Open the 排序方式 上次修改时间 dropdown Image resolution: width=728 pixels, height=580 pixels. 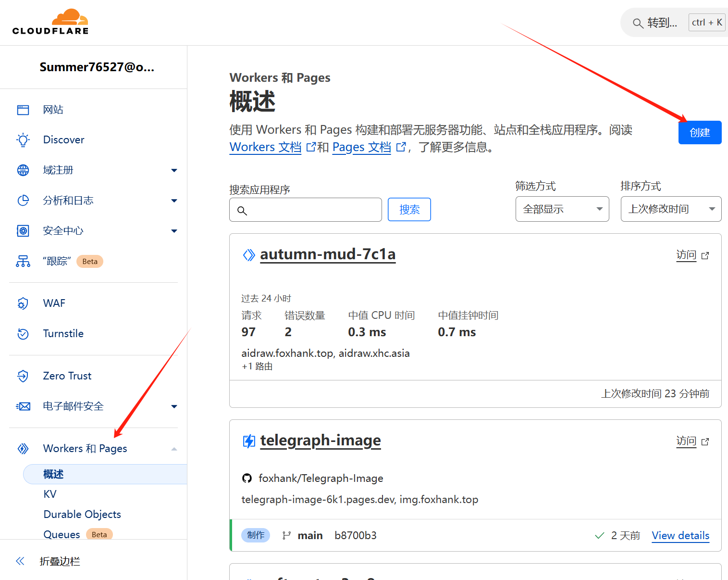coord(671,209)
